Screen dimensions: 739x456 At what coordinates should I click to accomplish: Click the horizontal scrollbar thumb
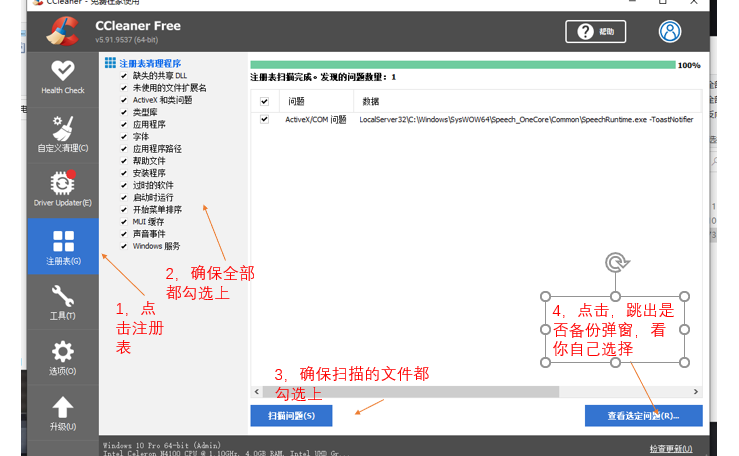[x=411, y=391]
